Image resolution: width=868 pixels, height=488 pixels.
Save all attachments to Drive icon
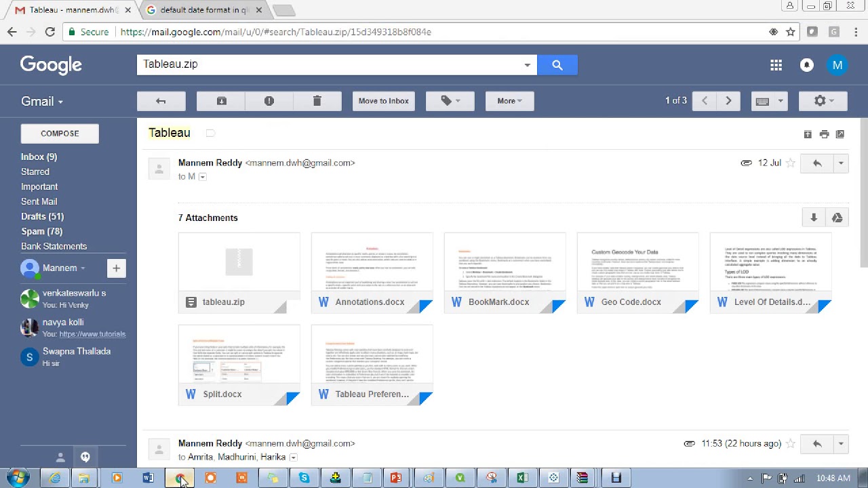coord(837,218)
